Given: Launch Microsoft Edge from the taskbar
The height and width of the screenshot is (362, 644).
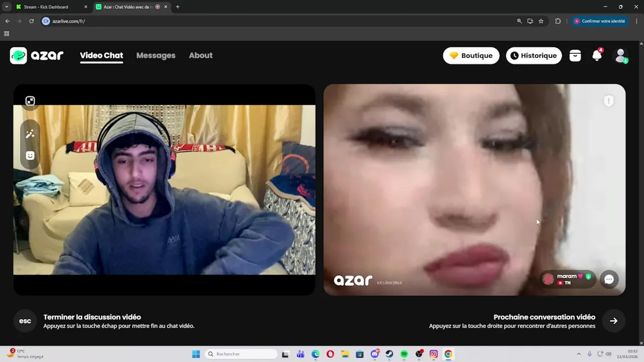Looking at the screenshot, I should pyautogui.click(x=315, y=354).
